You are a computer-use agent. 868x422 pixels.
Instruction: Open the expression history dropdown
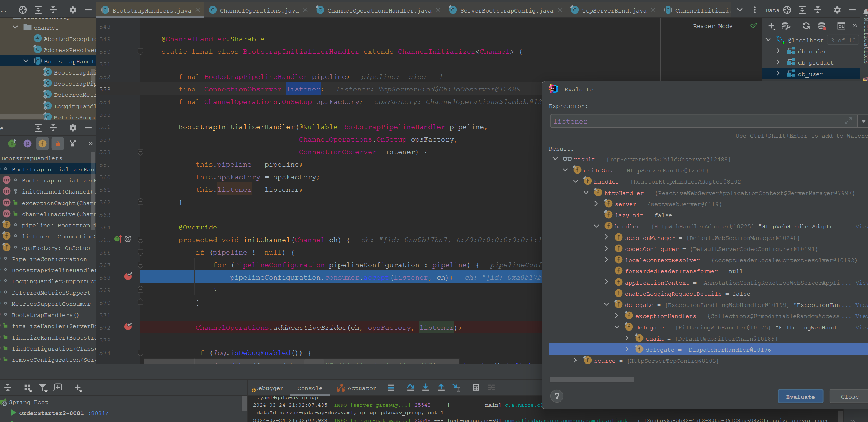coord(863,122)
